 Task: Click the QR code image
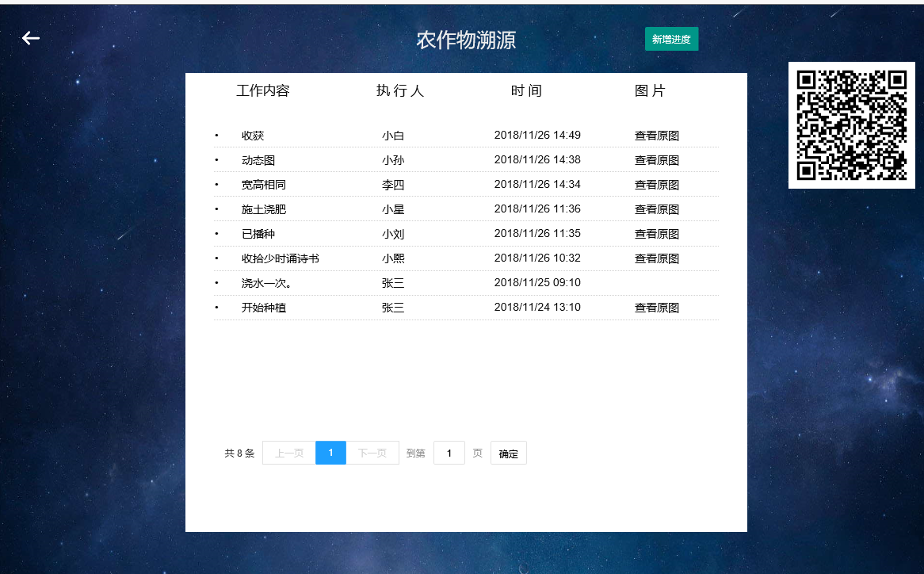coord(851,125)
